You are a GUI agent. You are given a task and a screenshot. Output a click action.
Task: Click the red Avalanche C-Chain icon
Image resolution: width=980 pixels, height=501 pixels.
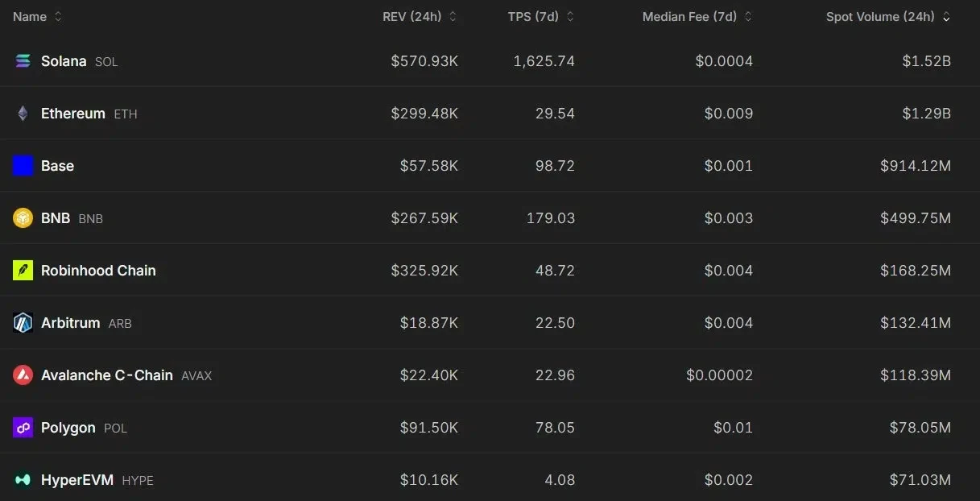[x=23, y=375]
